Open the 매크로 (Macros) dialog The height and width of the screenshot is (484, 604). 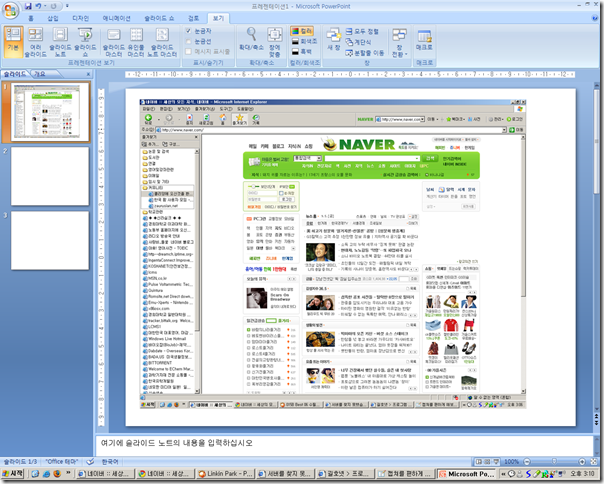coord(424,39)
